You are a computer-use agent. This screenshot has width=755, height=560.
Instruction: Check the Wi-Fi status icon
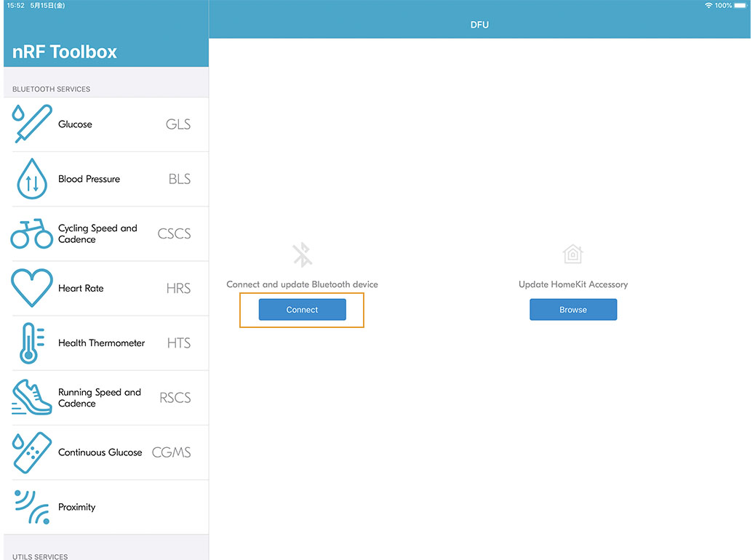point(708,5)
